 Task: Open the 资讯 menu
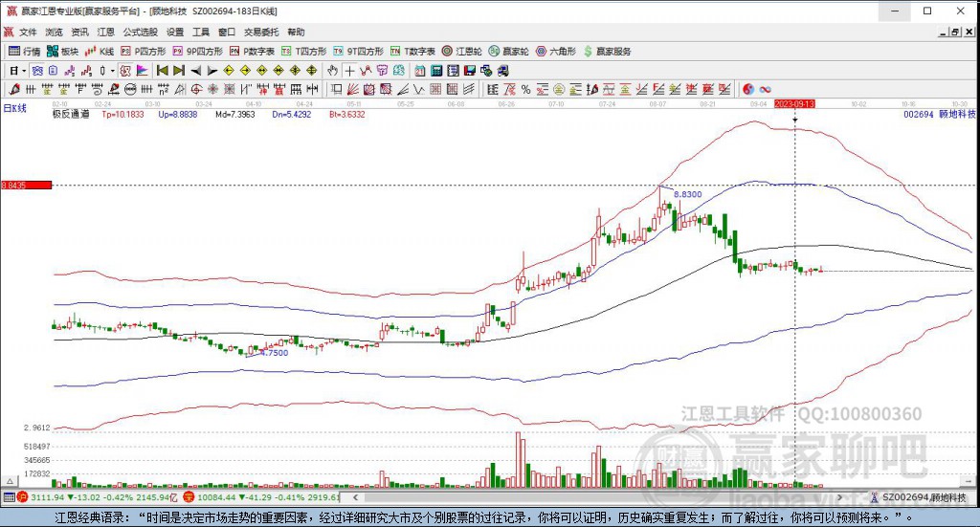pos(79,32)
